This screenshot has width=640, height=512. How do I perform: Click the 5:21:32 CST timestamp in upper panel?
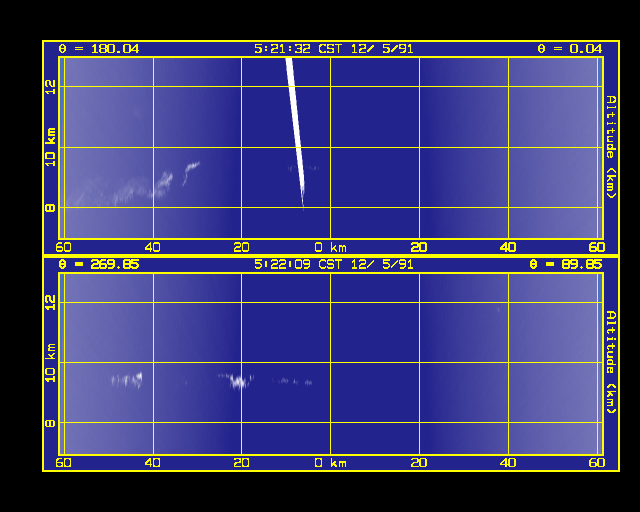(333, 49)
